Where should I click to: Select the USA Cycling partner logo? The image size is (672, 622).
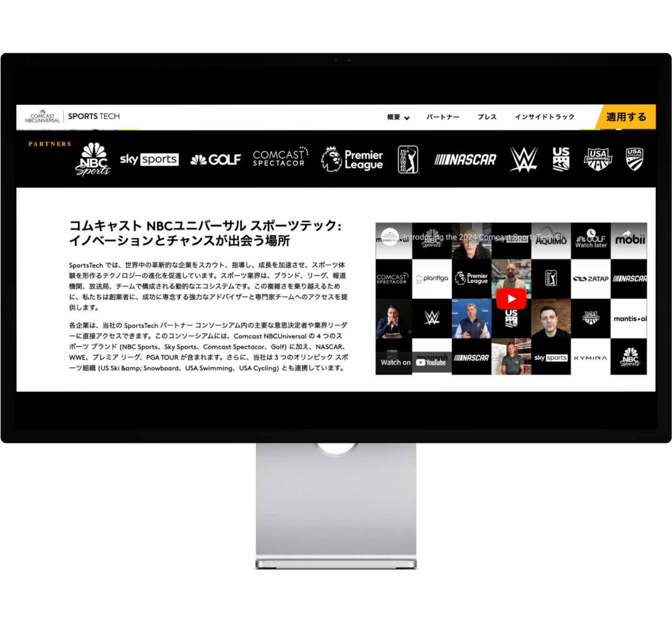[x=634, y=159]
